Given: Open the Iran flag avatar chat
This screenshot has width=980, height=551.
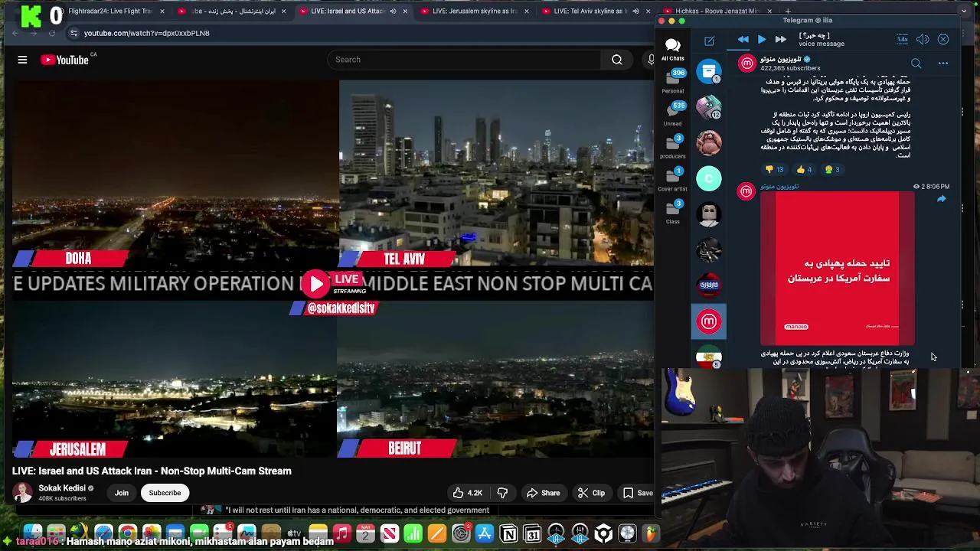Looking at the screenshot, I should click(x=709, y=357).
